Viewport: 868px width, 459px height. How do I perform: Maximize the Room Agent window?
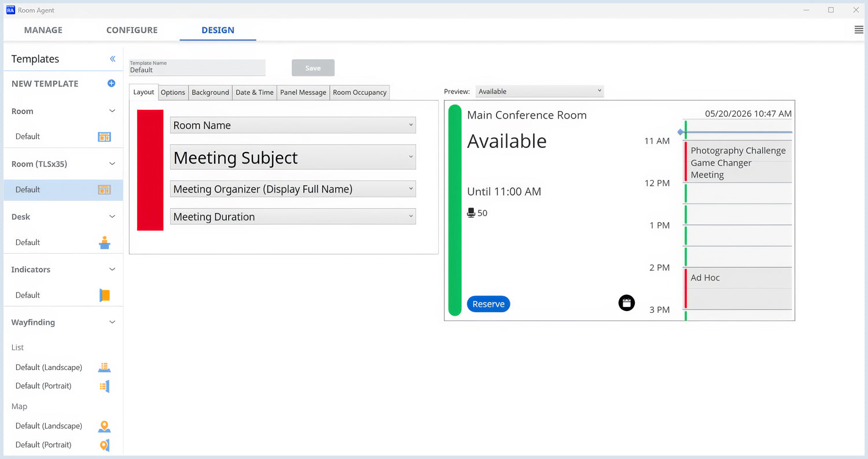pyautogui.click(x=831, y=10)
